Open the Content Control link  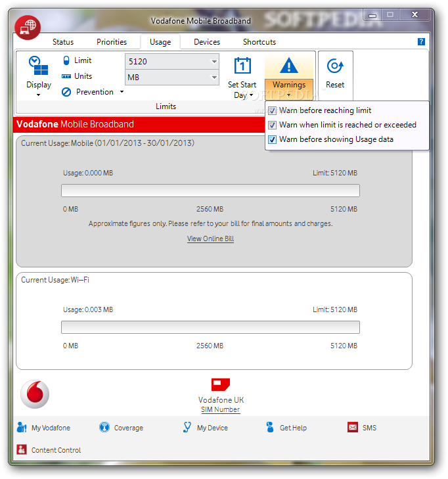coord(56,450)
